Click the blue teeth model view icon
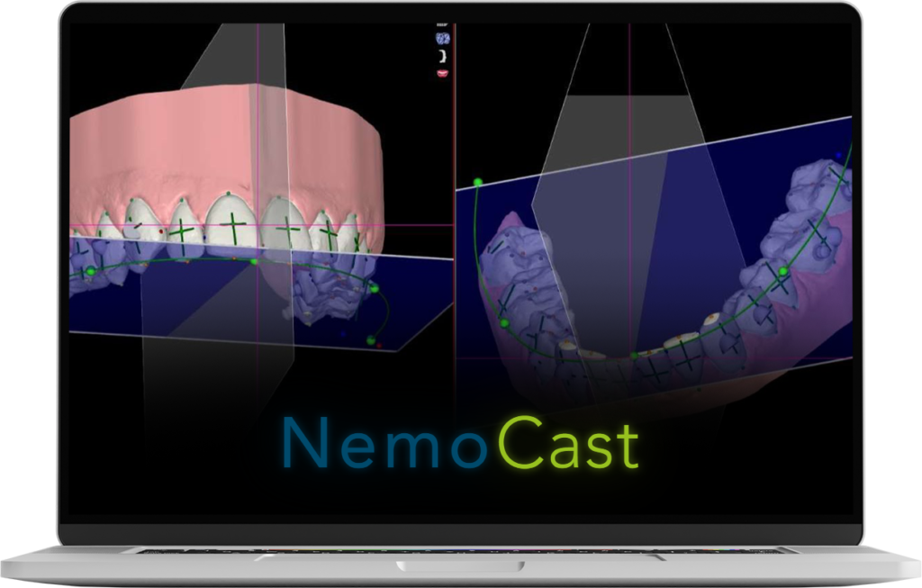Screen dimensions: 922x588 [x=442, y=38]
